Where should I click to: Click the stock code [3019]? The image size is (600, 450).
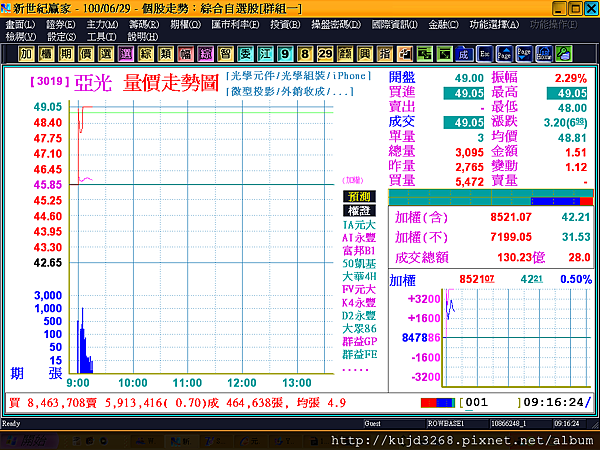point(50,81)
